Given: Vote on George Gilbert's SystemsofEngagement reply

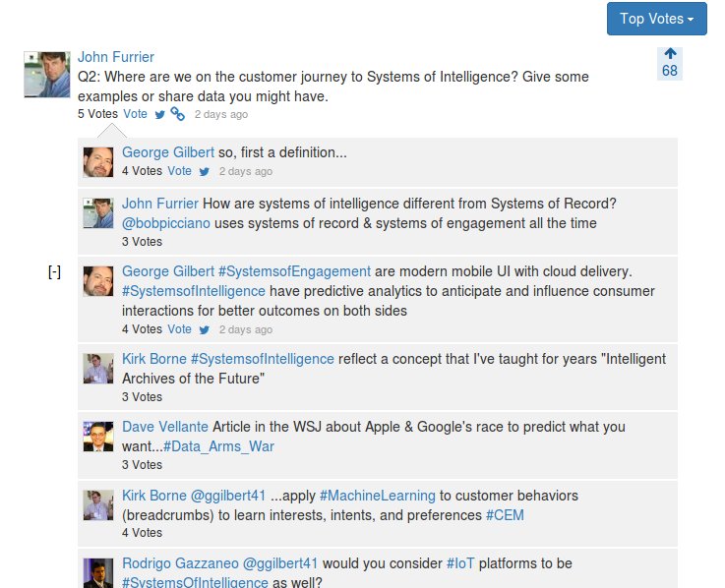Looking at the screenshot, I should [179, 329].
